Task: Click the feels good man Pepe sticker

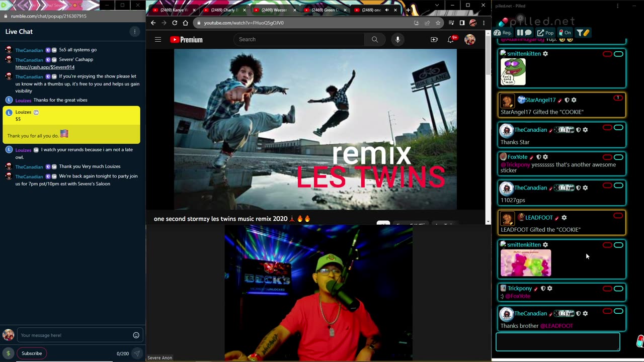Action: (x=513, y=72)
